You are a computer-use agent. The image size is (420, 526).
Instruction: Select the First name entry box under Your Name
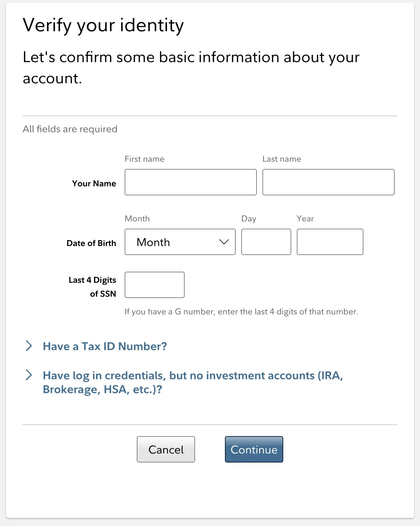click(191, 182)
